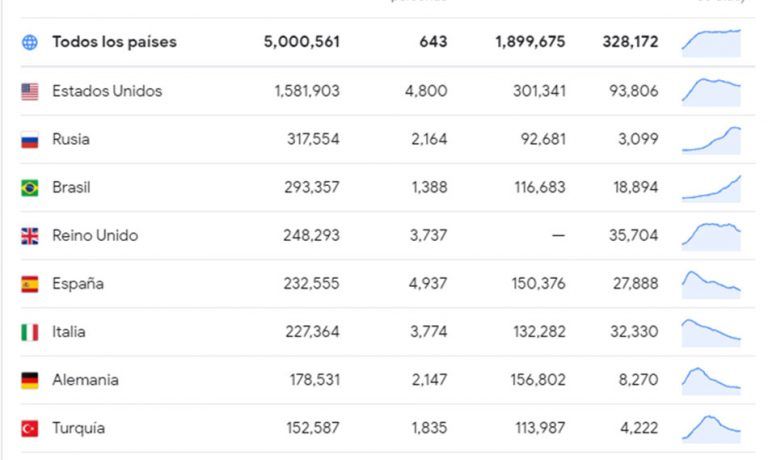Click the Spain flag icon
This screenshot has width=768, height=460.
click(x=30, y=284)
